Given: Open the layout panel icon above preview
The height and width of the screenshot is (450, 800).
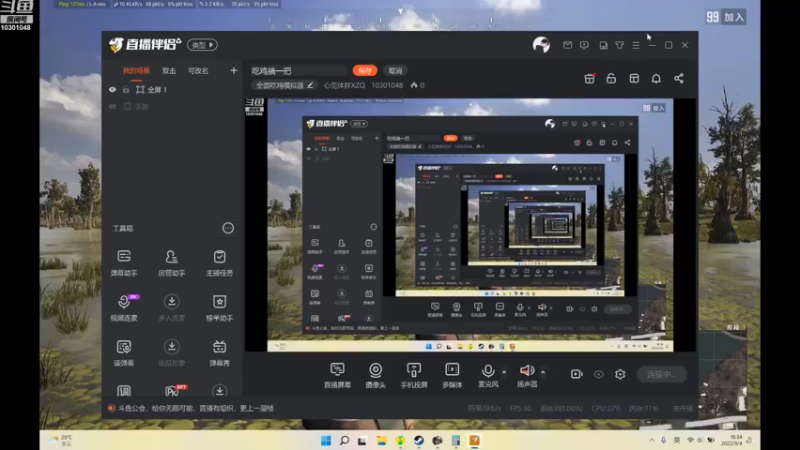Looking at the screenshot, I should (634, 79).
